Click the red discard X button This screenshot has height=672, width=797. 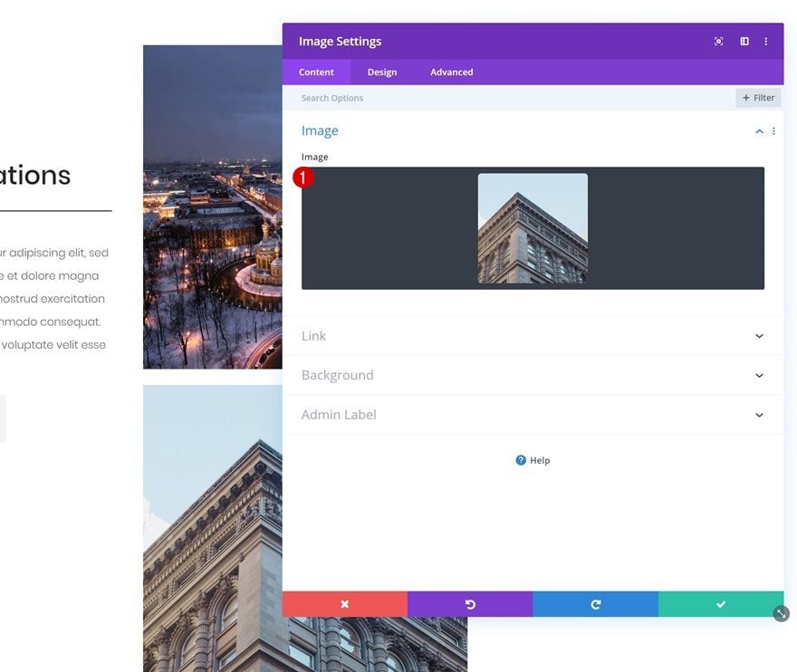[x=345, y=604]
